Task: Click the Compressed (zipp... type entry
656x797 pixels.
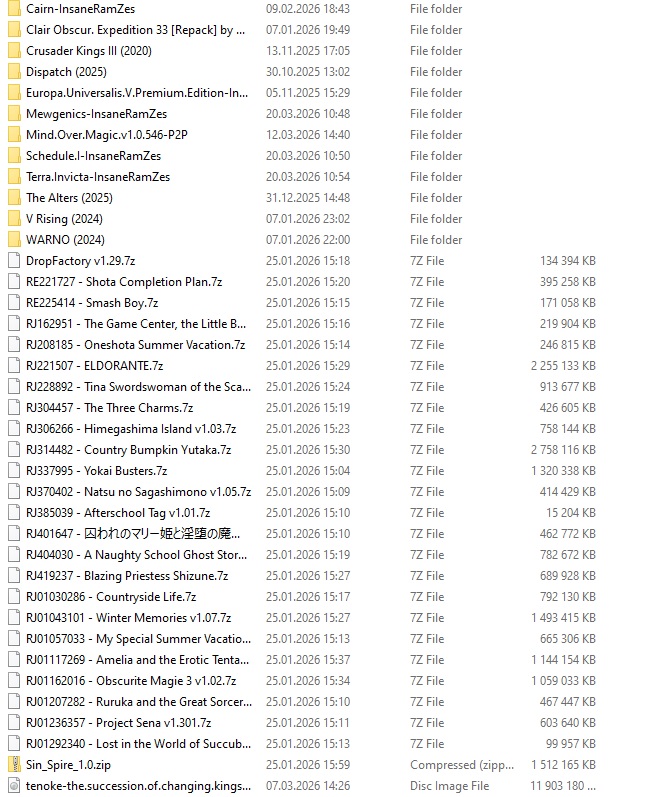Action: coord(462,764)
